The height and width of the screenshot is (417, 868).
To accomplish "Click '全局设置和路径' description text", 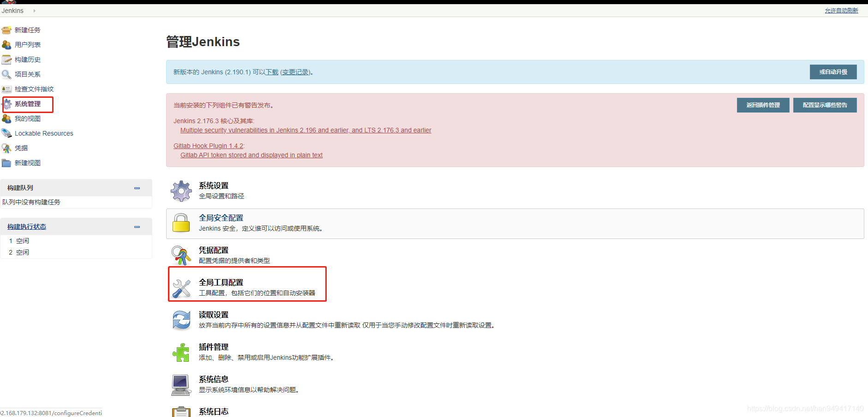I will 221,196.
